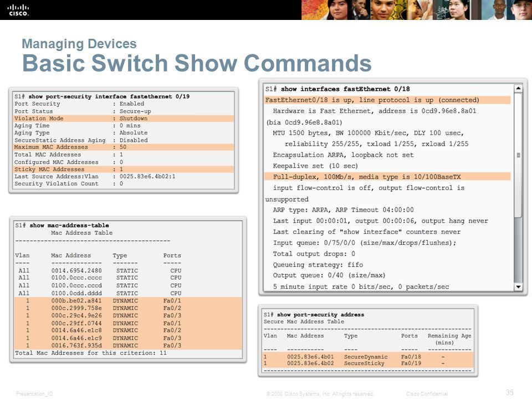532x399 pixels.
Task: Click MAC address 0014.6a46.e1c8 row
Action: click(x=128, y=330)
